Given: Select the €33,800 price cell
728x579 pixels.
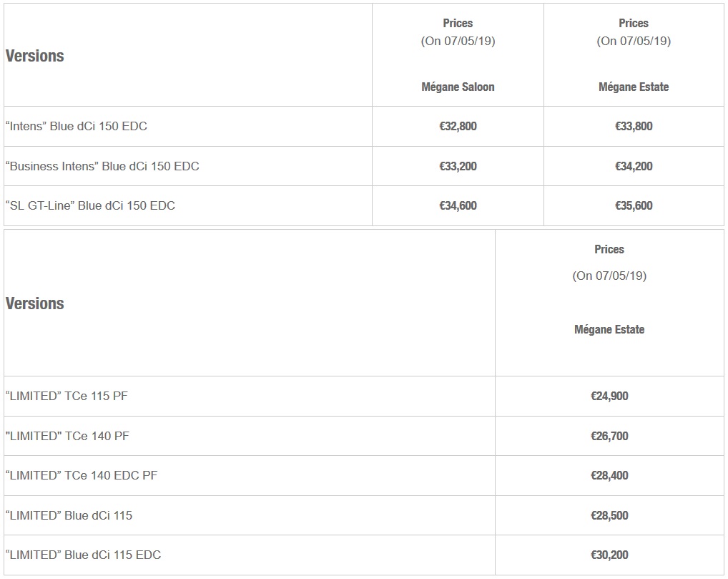Looking at the screenshot, I should [634, 126].
